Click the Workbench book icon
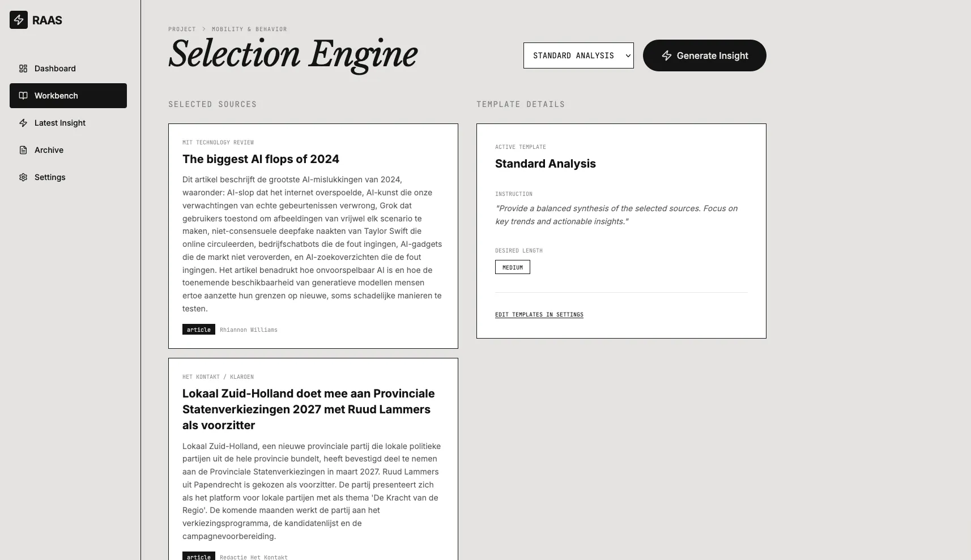 click(x=23, y=96)
